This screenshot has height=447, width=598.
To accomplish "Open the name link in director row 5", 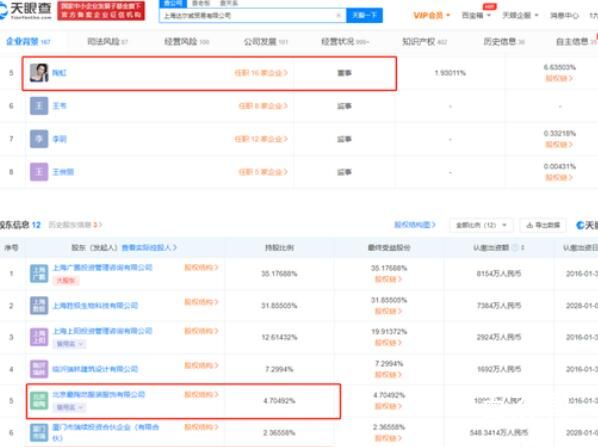I will [59, 73].
